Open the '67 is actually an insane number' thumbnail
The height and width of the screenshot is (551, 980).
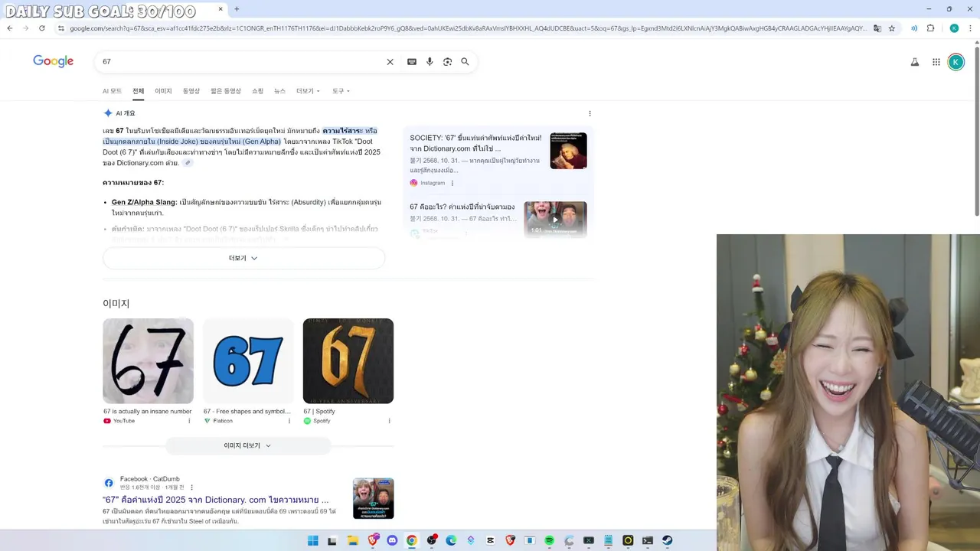tap(149, 361)
